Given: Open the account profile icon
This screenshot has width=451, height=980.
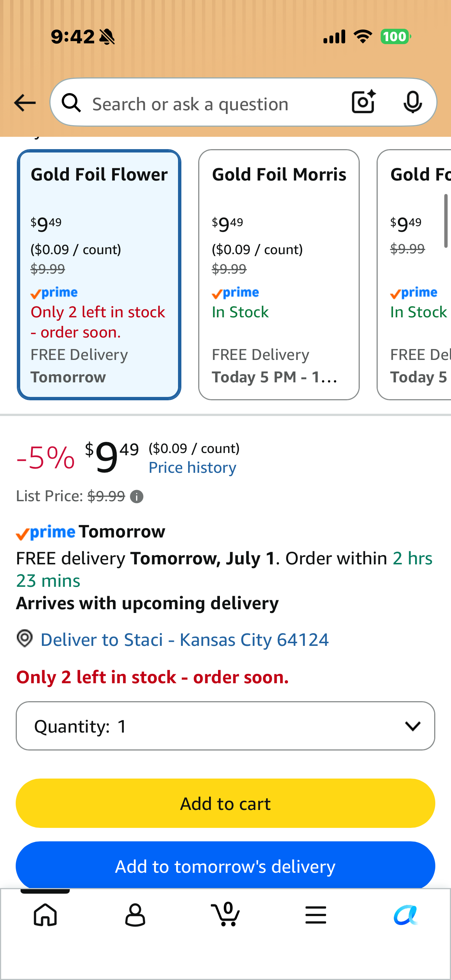Looking at the screenshot, I should tap(135, 915).
